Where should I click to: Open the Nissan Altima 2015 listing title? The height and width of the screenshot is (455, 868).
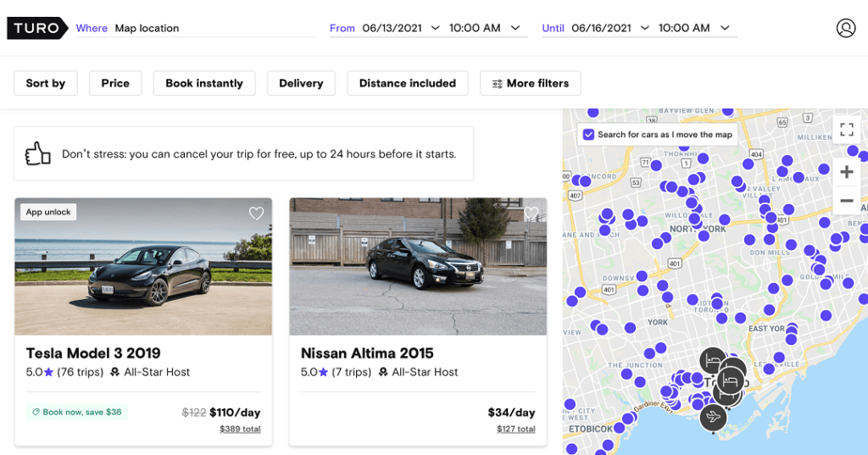367,353
